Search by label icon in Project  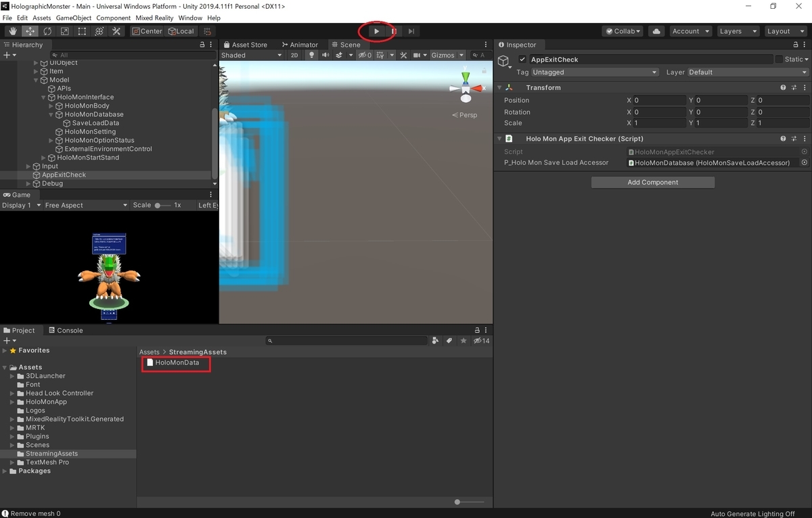pyautogui.click(x=449, y=341)
